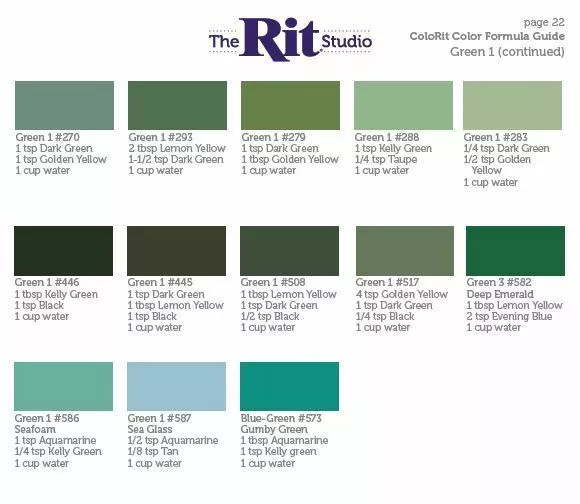Viewport: 580px width, 504px height.
Task: Pick the Gumby Green #573 swatch
Action: 289,386
